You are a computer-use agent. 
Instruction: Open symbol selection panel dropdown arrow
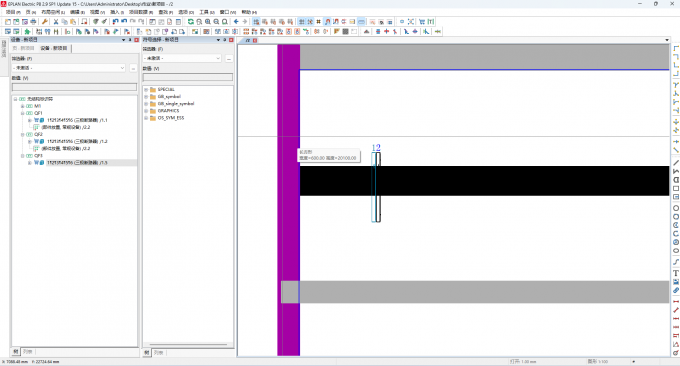pyautogui.click(x=219, y=40)
